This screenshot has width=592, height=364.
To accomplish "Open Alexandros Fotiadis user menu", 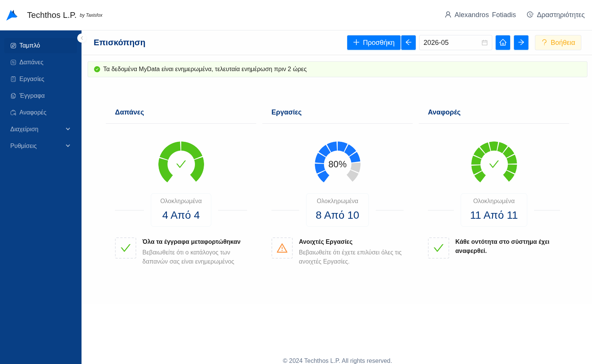I will (480, 15).
